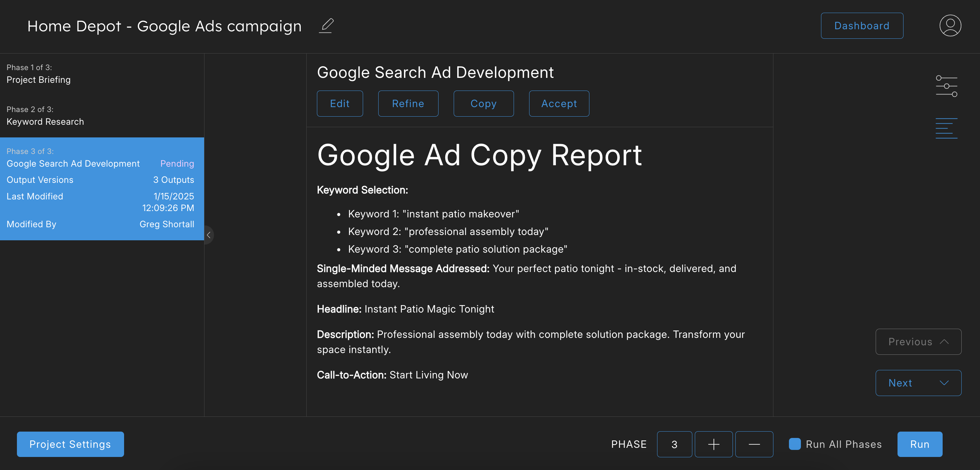This screenshot has width=980, height=470.
Task: Go to Previous output version
Action: [x=918, y=341]
